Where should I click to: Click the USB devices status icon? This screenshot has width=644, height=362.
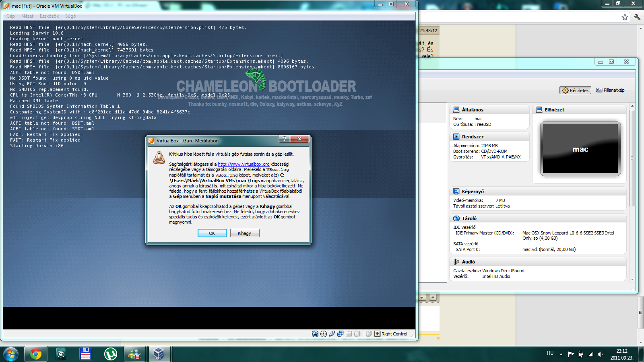point(332,334)
